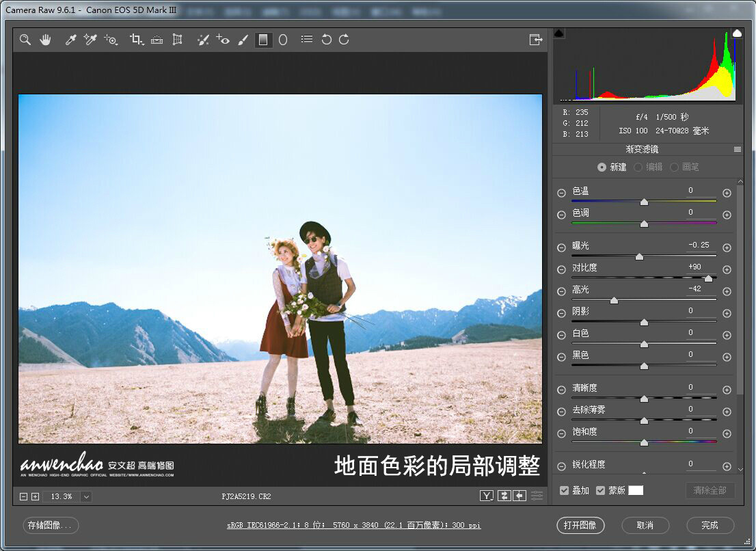Decrease 清晰度 with minus button
756x551 pixels.
point(561,390)
